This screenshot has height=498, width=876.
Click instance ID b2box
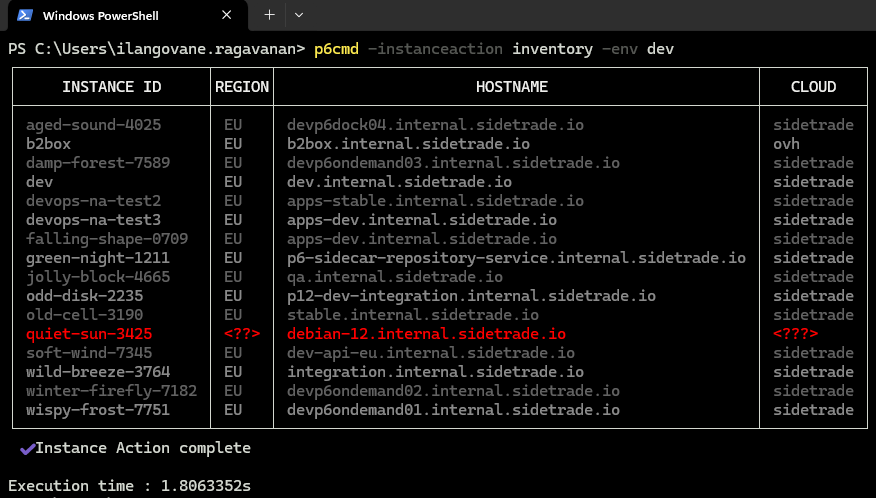tap(48, 144)
